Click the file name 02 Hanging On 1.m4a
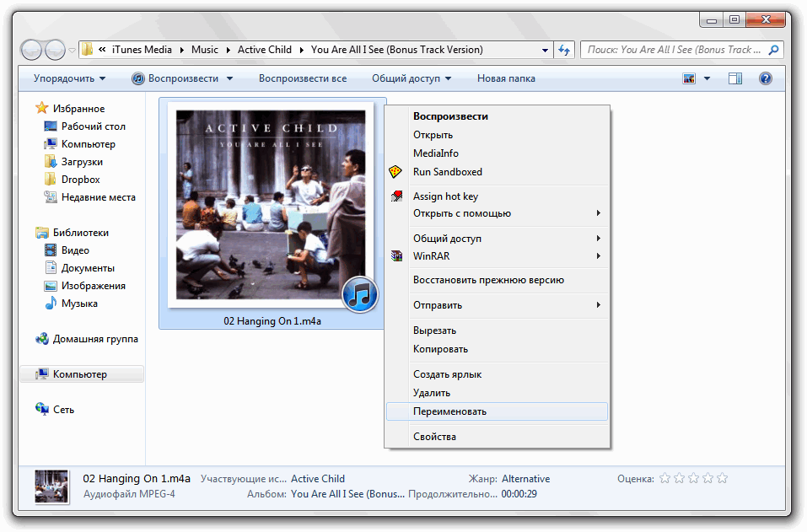Image resolution: width=807 pixels, height=532 pixels. [272, 321]
